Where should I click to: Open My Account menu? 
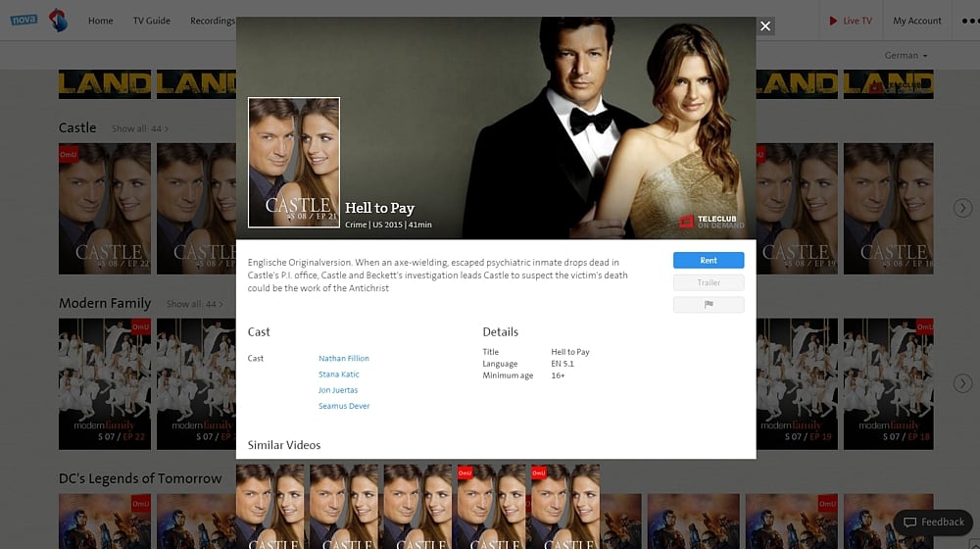click(917, 21)
